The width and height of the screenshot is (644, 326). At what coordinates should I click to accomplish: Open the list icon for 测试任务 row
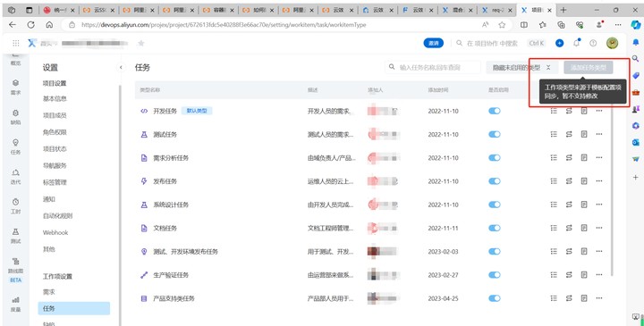(x=554, y=135)
